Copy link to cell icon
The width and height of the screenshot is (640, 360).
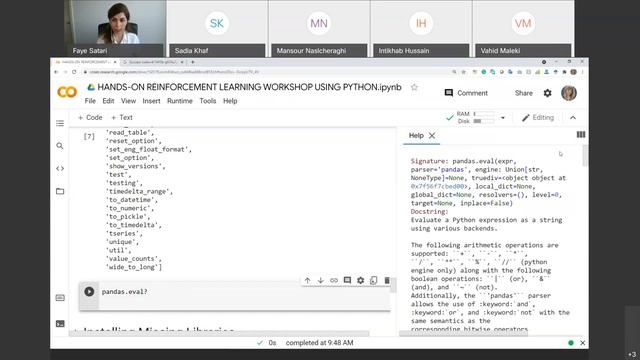coord(334,280)
